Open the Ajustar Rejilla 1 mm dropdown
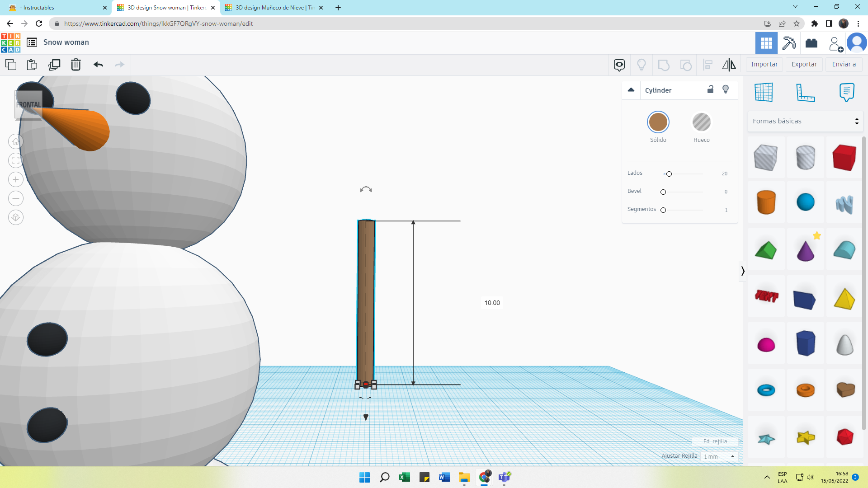868x488 pixels. pos(720,456)
